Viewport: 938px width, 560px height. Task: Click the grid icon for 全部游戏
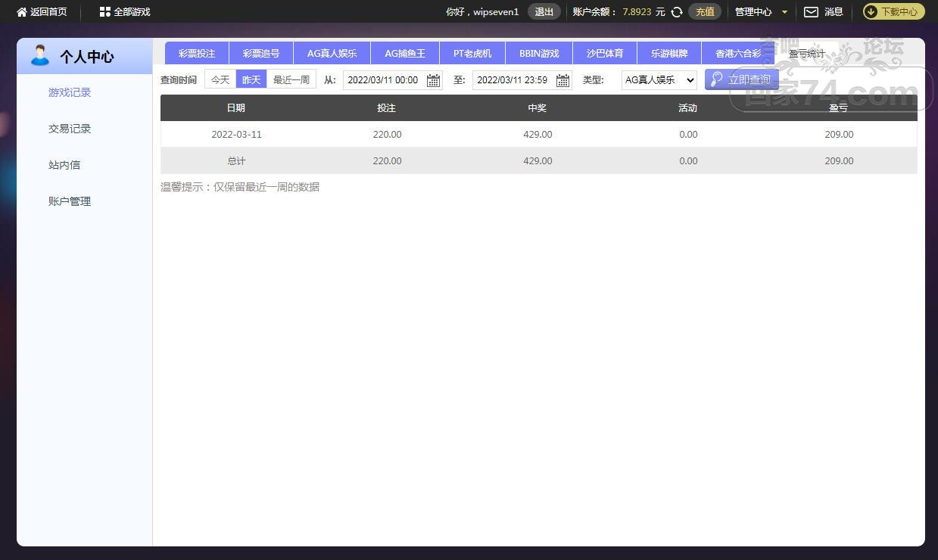105,12
